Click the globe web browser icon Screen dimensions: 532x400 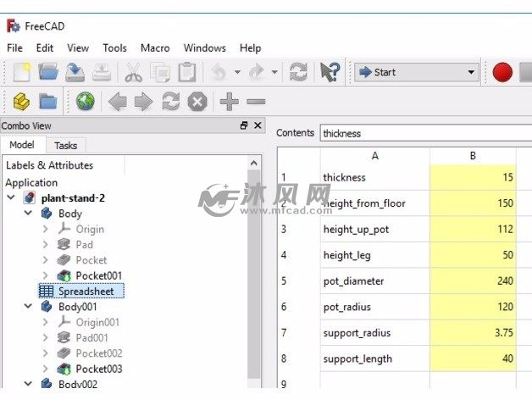85,103
